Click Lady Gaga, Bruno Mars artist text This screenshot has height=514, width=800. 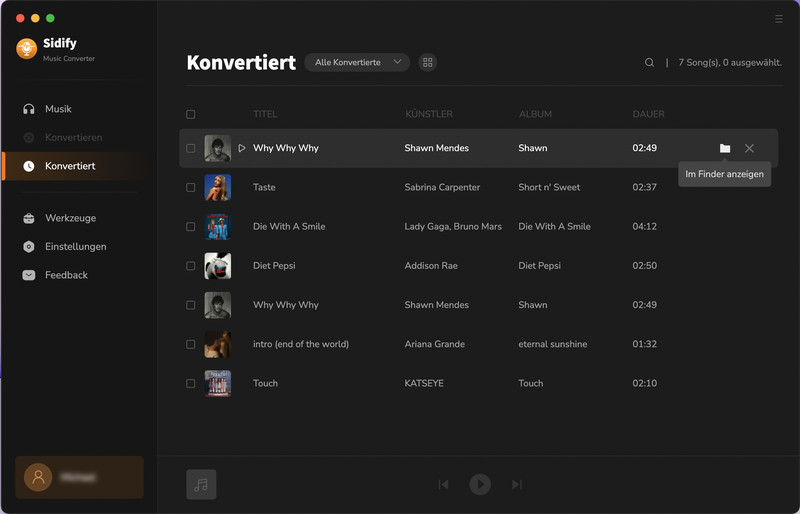[x=453, y=227]
